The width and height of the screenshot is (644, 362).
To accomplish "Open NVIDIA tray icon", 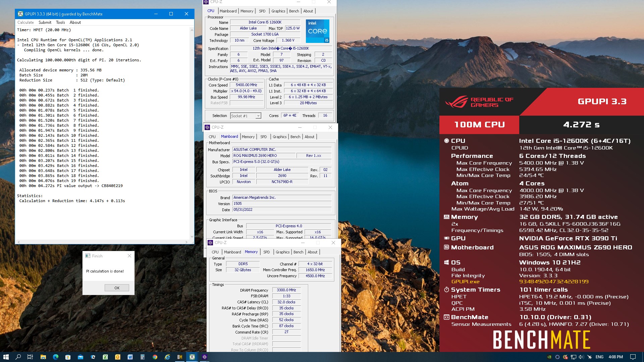I will coord(549,357).
